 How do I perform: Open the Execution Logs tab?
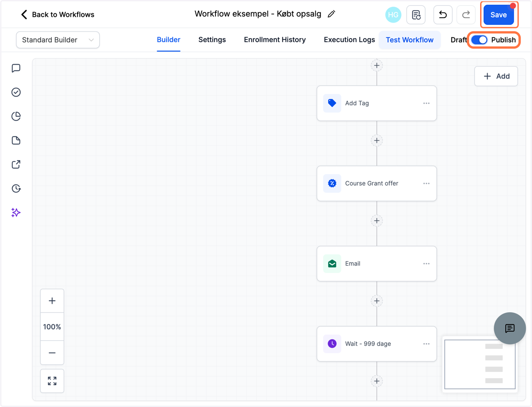(x=349, y=40)
